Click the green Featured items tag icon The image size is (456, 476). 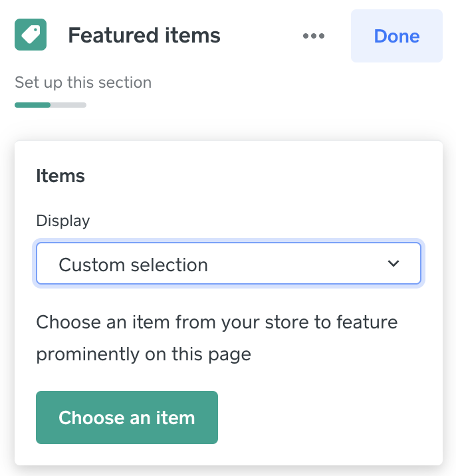[x=31, y=35]
